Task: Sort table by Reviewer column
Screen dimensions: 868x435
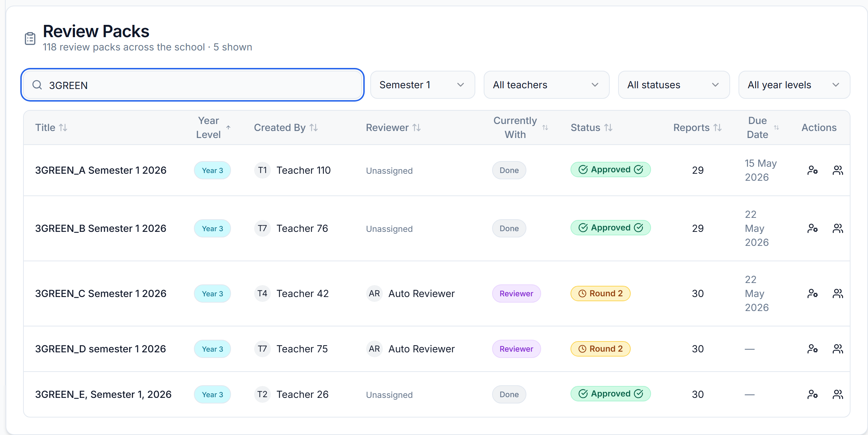Action: (x=393, y=127)
